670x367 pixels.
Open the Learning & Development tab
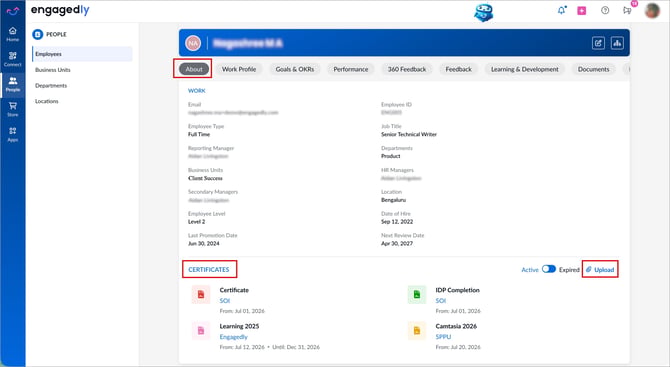point(525,69)
